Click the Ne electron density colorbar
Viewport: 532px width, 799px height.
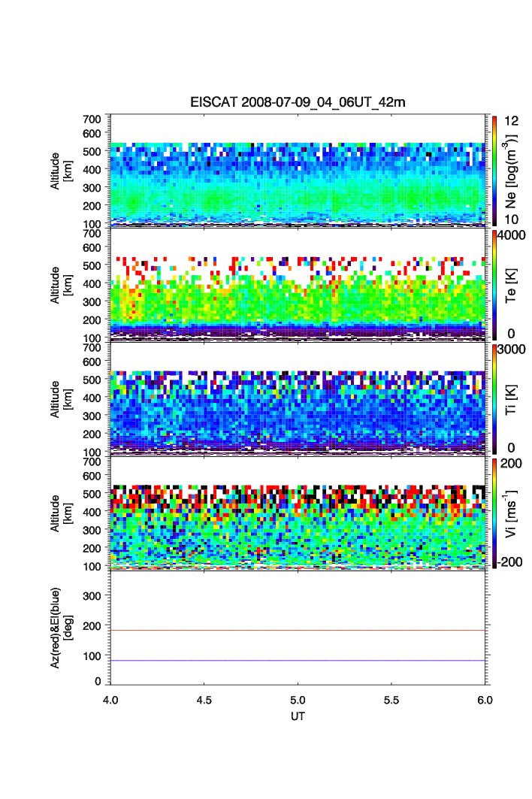click(x=494, y=171)
